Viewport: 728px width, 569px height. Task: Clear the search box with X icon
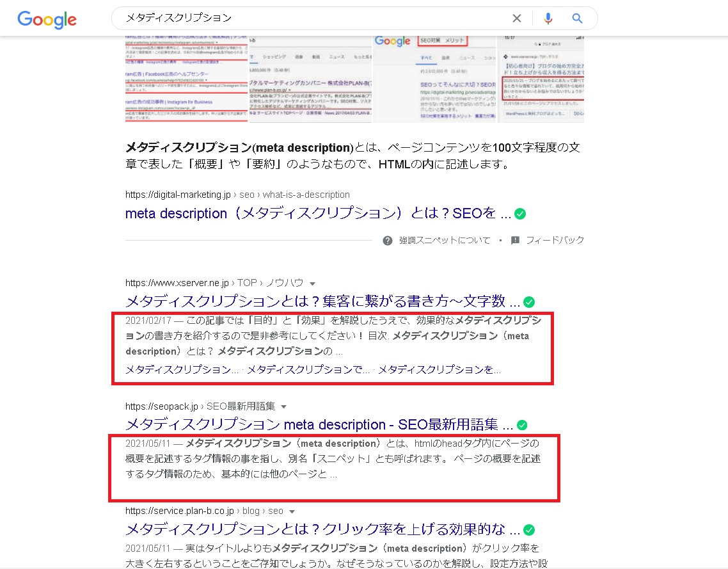click(517, 18)
